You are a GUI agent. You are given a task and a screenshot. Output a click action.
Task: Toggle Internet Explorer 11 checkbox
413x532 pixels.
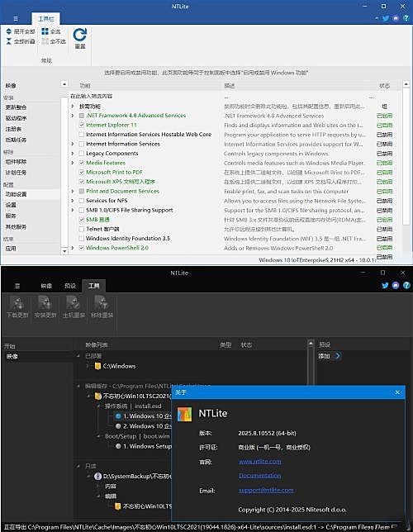point(82,125)
